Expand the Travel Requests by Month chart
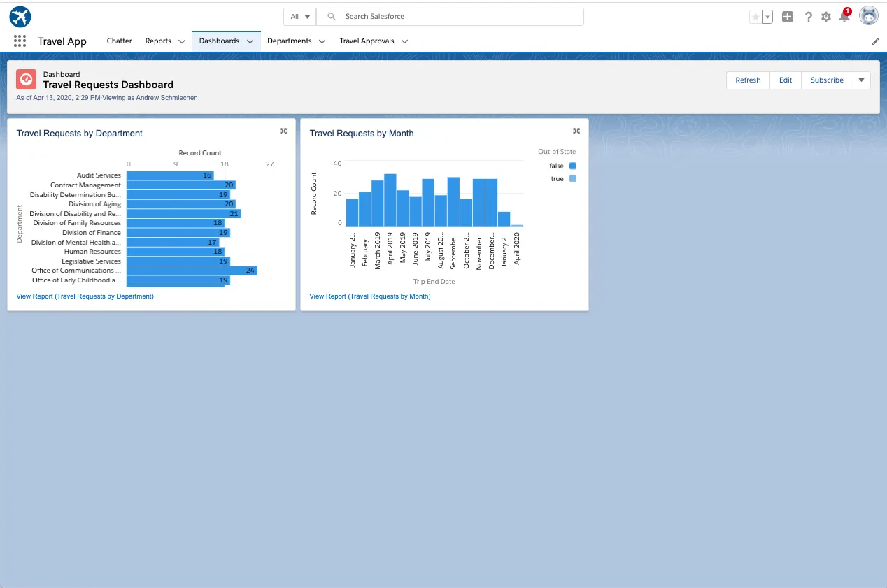This screenshot has width=887, height=588. point(576,131)
